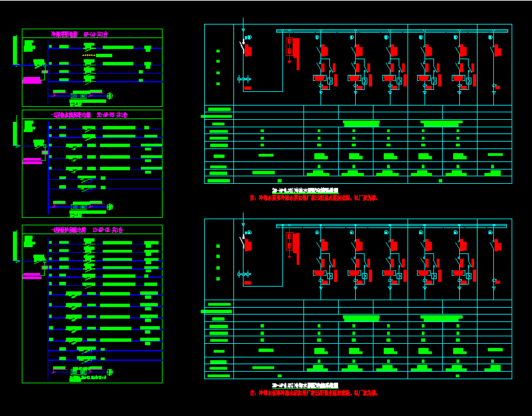532x416 pixels.
Task: Select the red note line beneath the upper cyan diagram
Action: point(314,197)
